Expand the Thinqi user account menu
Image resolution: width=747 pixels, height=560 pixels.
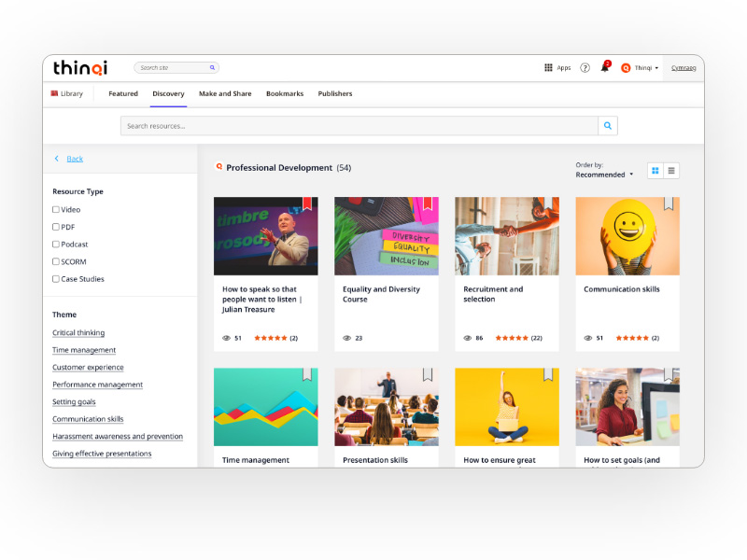click(x=641, y=68)
